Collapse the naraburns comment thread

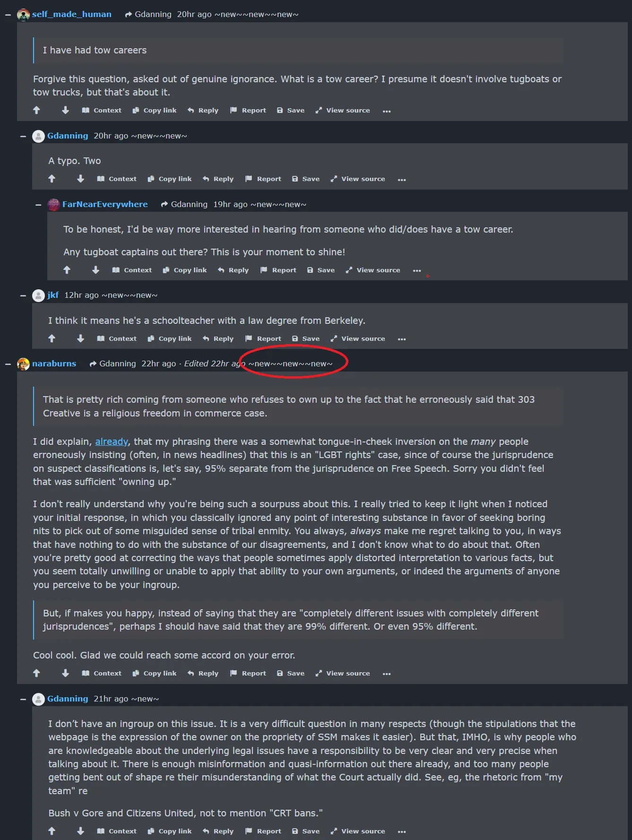click(8, 364)
